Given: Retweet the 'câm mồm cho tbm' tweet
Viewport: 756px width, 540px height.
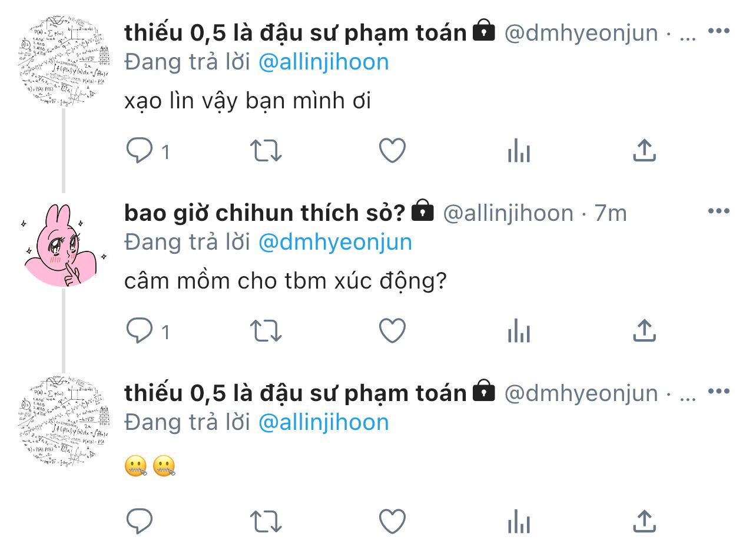Looking at the screenshot, I should coord(266,331).
